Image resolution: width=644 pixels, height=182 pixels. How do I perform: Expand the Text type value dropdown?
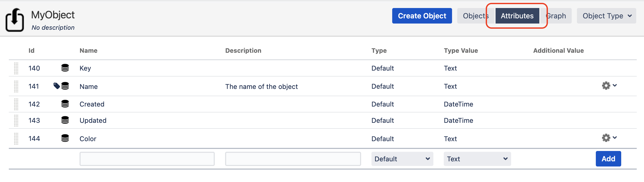tap(477, 159)
